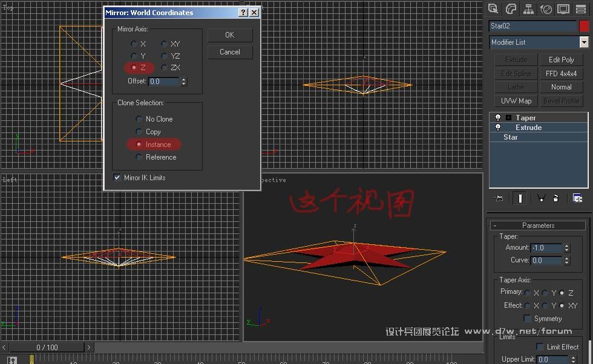Click the open mini curve editor icon
This screenshot has height=364, width=593.
point(12,360)
